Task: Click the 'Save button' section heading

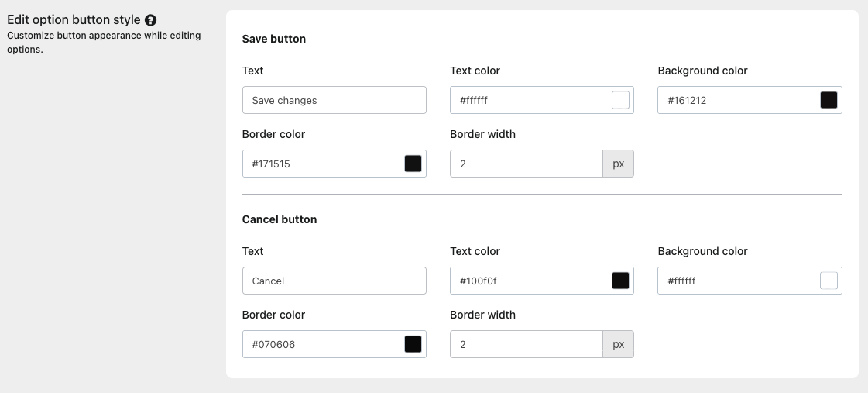Action: (x=274, y=39)
